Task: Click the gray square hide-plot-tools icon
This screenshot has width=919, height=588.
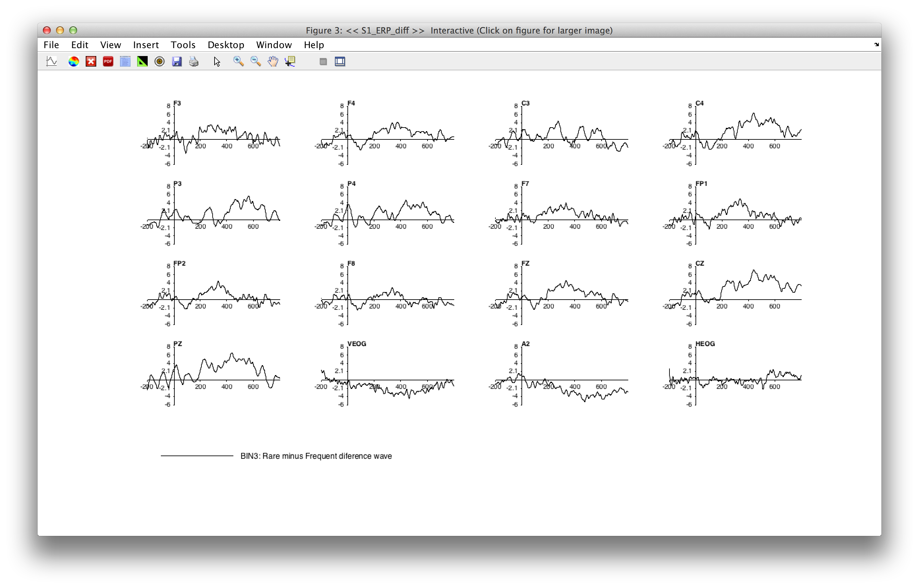Action: 323,62
